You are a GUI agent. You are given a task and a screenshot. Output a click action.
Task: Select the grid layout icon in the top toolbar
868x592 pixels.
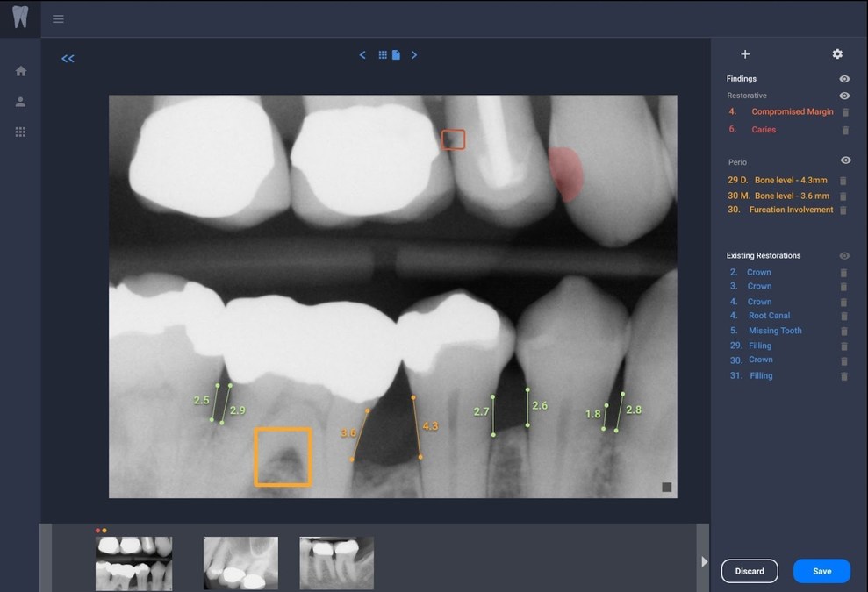[x=384, y=54]
